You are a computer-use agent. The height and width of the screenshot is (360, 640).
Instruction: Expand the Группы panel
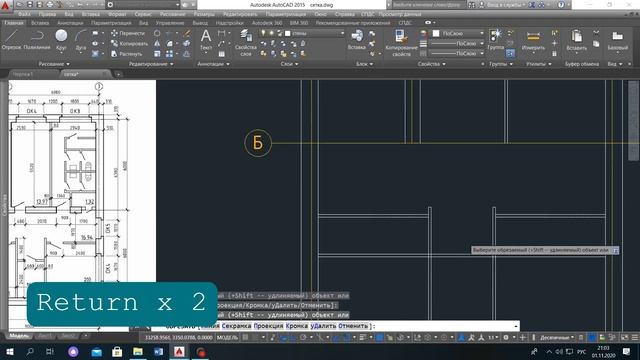point(501,64)
